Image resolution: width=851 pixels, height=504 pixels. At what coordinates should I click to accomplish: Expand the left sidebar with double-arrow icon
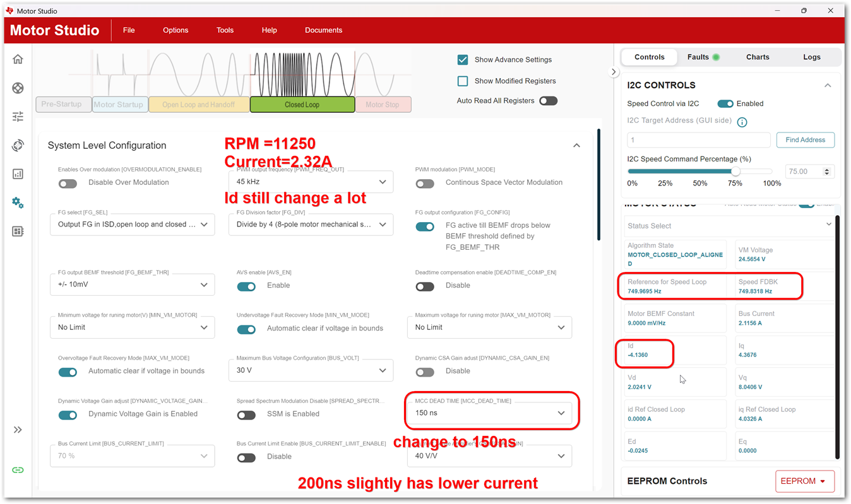coord(18,430)
